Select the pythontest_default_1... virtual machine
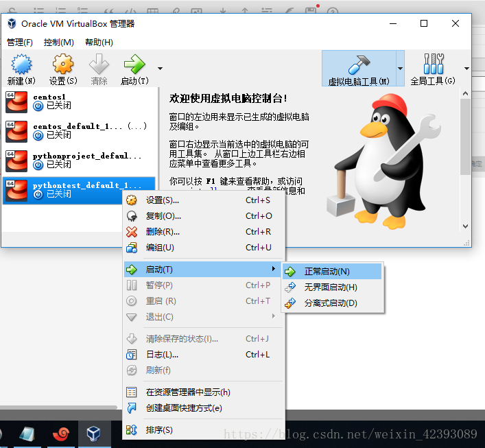 click(79, 190)
